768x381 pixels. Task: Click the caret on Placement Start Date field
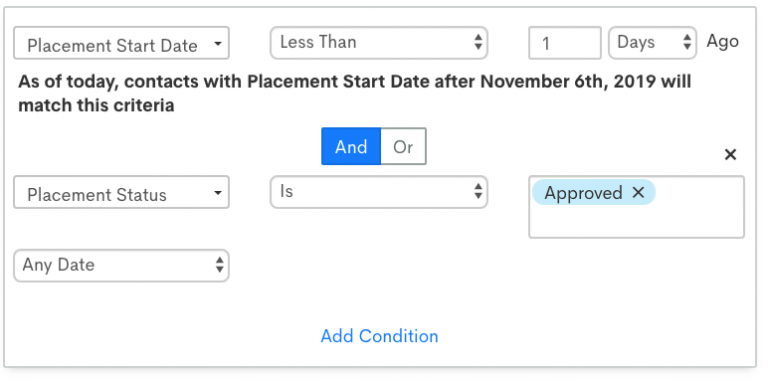click(218, 44)
